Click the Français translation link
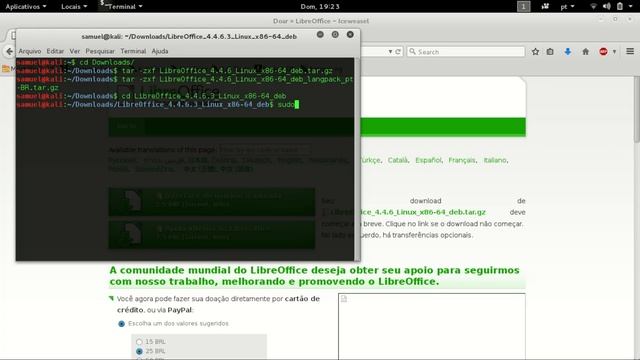640x360 pixels. 462,160
